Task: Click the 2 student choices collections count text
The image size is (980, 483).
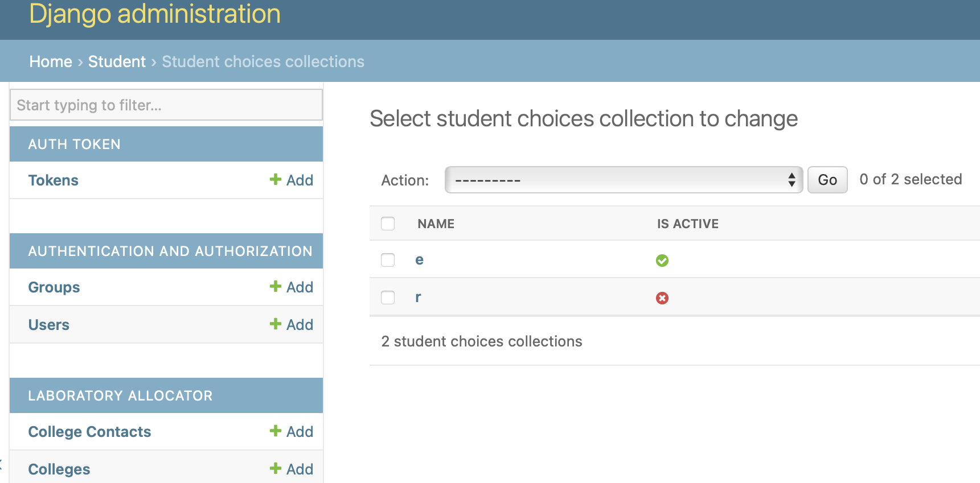Action: coord(482,341)
